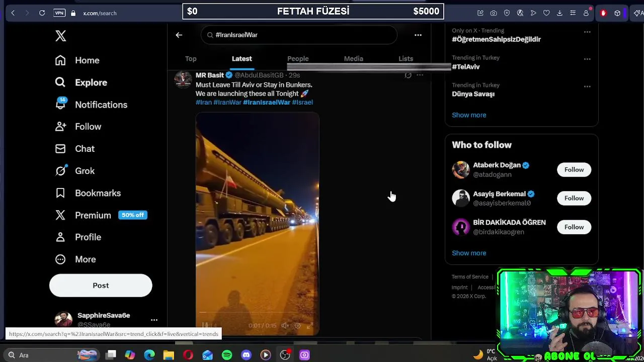Expand the video to fullscreen

[x=310, y=326]
